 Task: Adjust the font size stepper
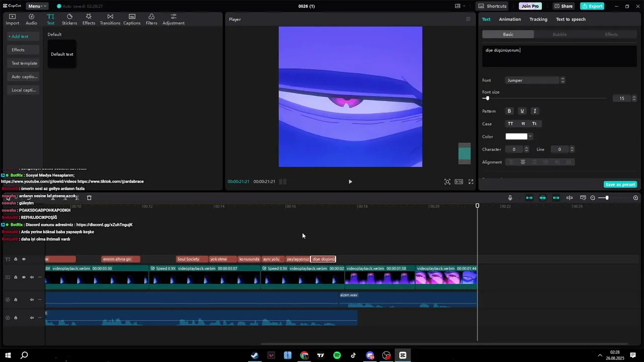point(634,99)
